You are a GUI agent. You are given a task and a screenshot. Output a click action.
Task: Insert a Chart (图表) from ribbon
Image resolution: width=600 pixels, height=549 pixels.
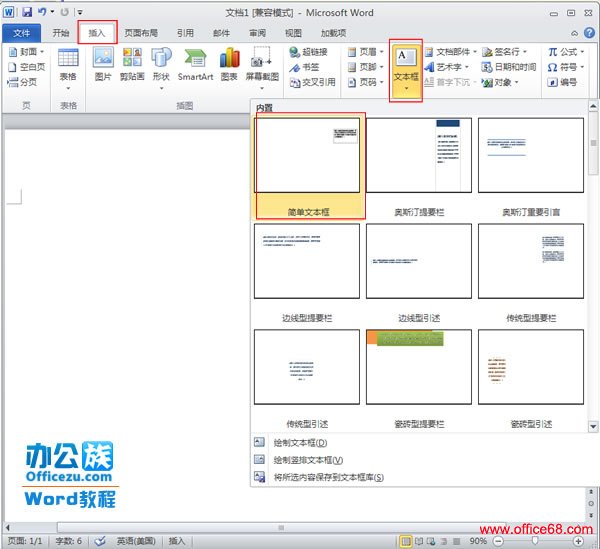(x=230, y=63)
